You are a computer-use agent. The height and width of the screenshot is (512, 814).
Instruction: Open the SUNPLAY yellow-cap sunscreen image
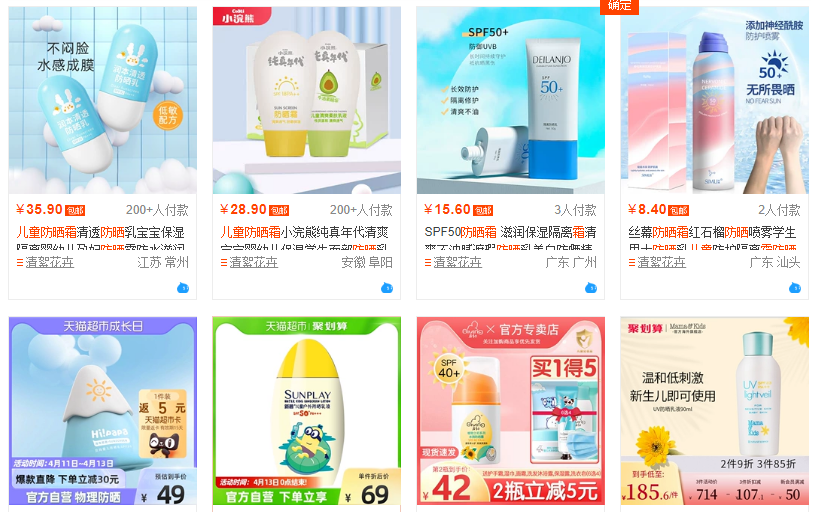306,410
